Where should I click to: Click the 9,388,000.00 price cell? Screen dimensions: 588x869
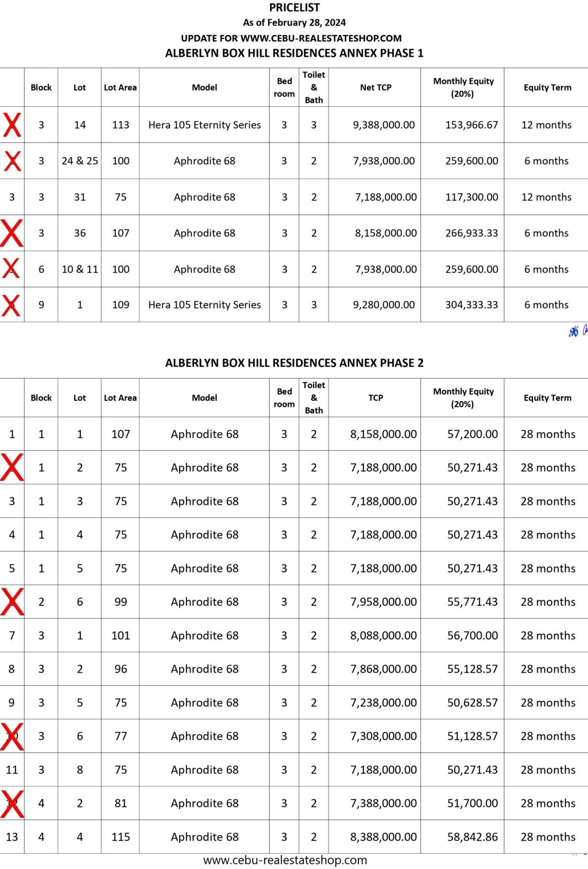tap(384, 125)
